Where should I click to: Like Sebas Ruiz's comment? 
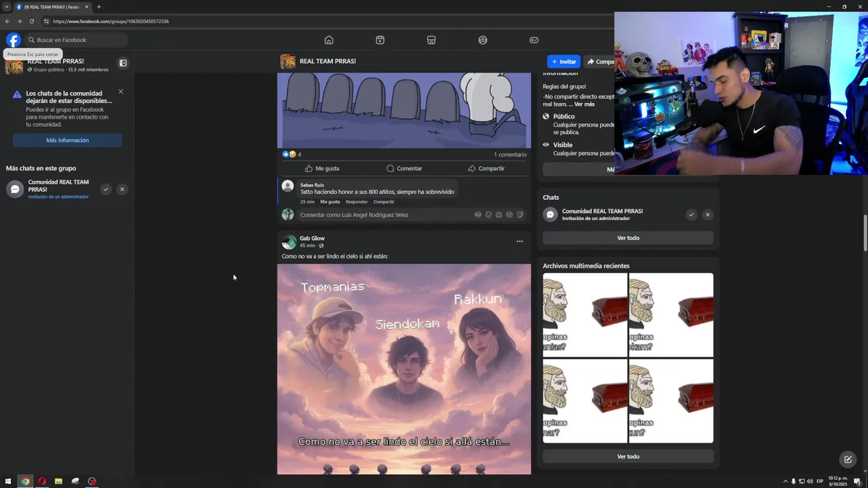coord(330,202)
